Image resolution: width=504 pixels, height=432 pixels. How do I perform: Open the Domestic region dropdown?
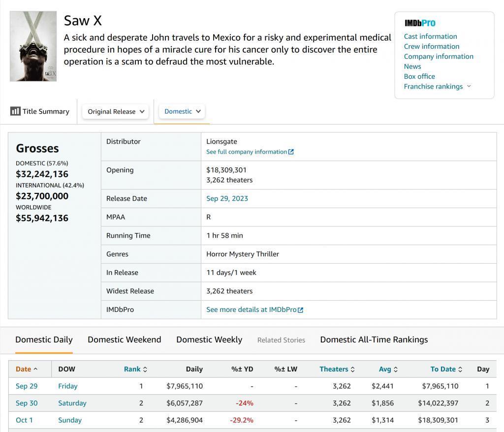click(182, 111)
